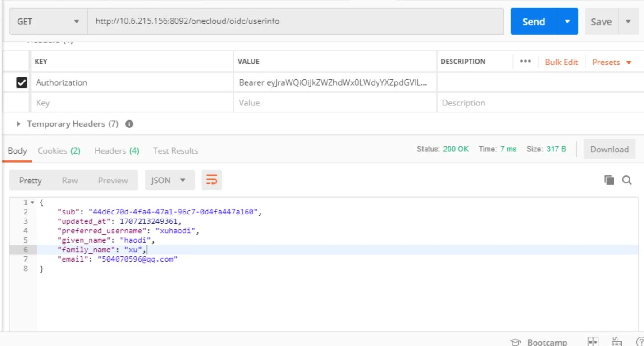
Task: Click the VALUE column header
Action: point(249,62)
